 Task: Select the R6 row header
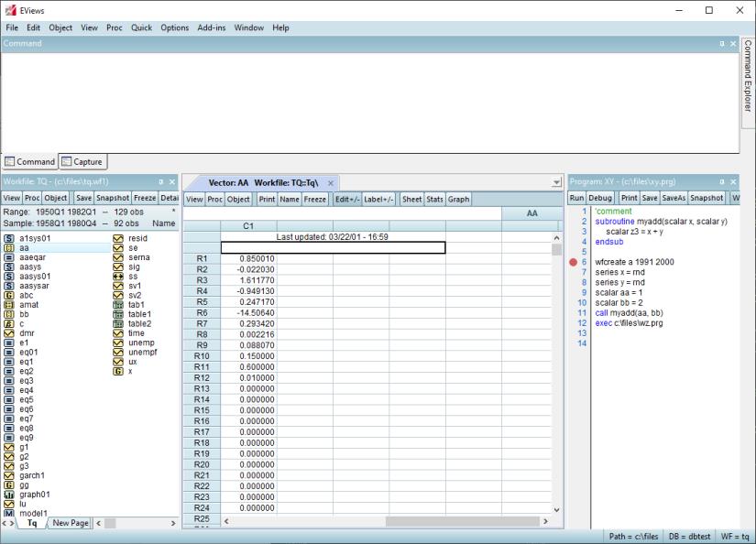(202, 312)
